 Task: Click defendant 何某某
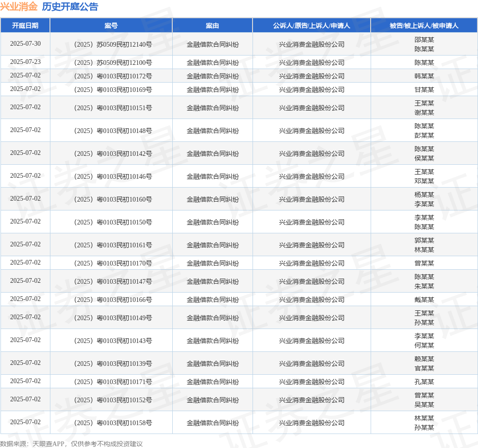(x=424, y=346)
